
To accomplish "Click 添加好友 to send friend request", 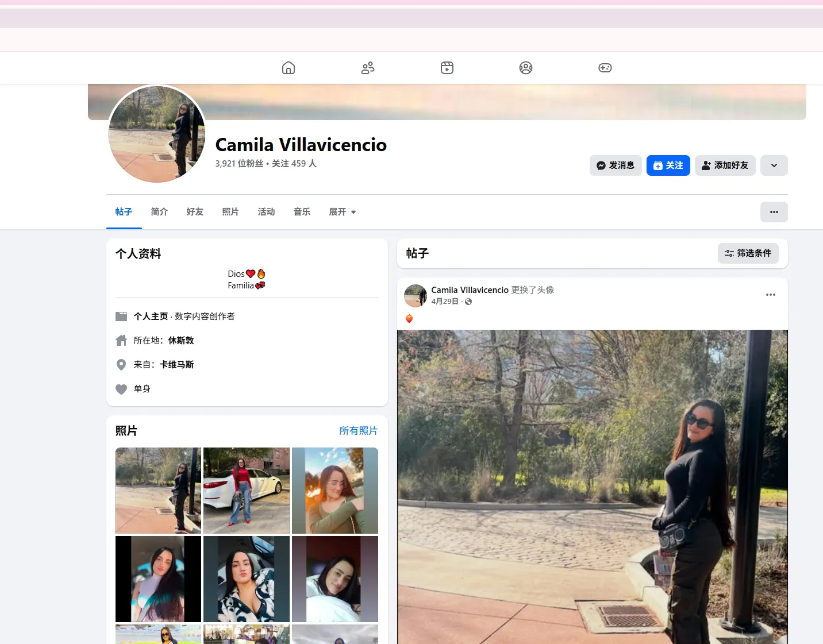I will [x=725, y=165].
